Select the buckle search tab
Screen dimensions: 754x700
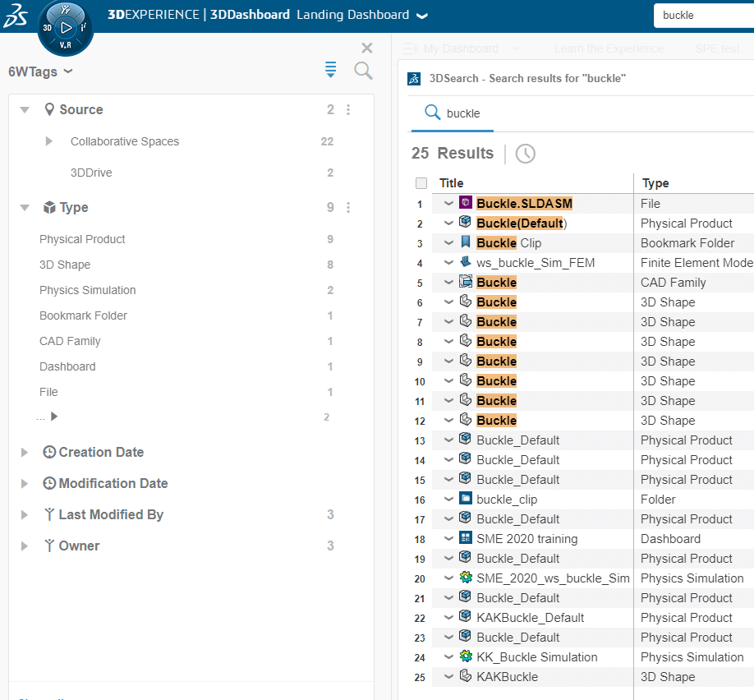(453, 113)
